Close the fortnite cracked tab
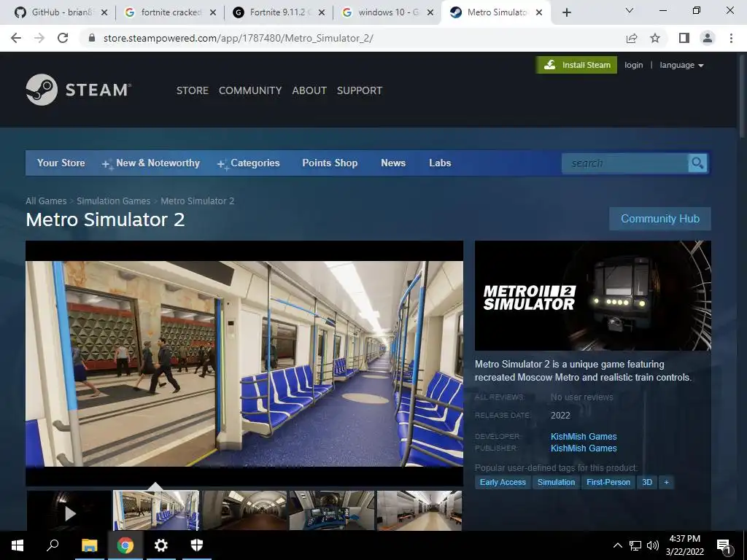 (x=213, y=12)
